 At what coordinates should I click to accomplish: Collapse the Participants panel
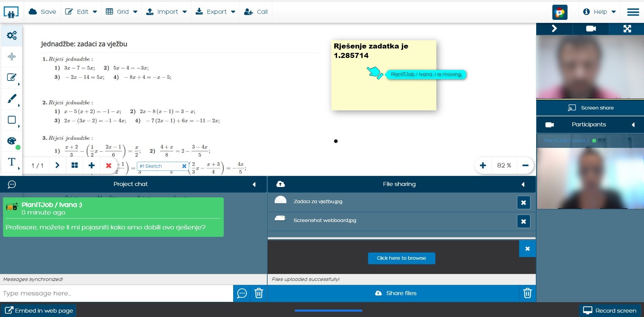(x=633, y=125)
